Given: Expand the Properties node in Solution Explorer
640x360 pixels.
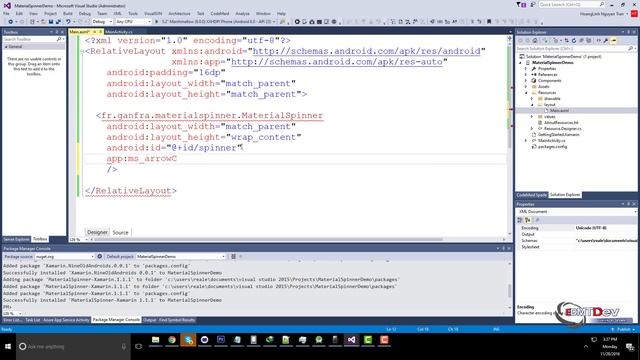Looking at the screenshot, I should (x=526, y=69).
